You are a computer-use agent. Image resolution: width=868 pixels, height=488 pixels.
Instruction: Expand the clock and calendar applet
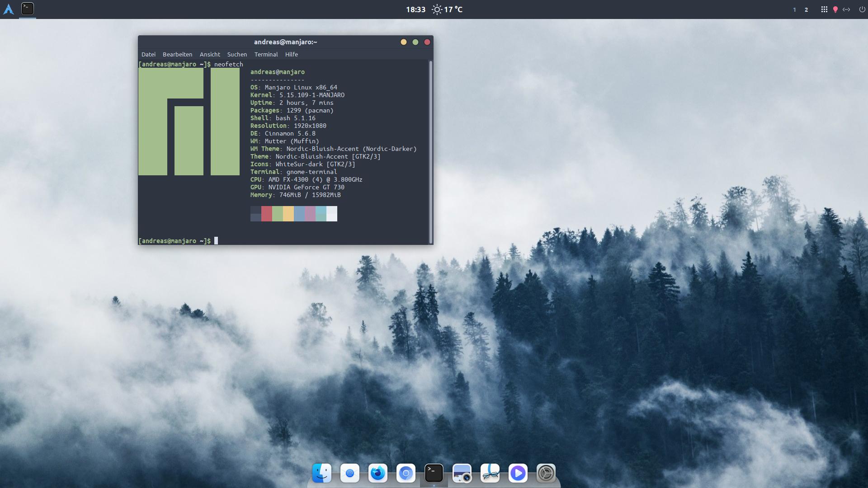click(415, 9)
